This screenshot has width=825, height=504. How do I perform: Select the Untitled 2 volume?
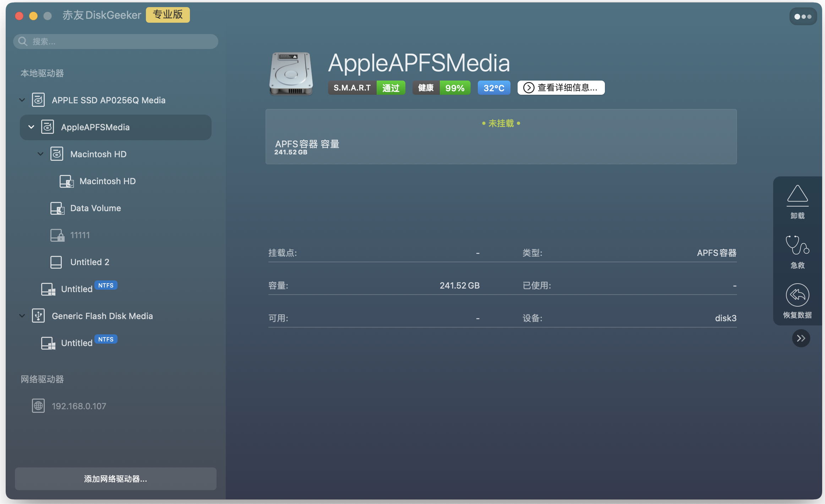pos(90,262)
